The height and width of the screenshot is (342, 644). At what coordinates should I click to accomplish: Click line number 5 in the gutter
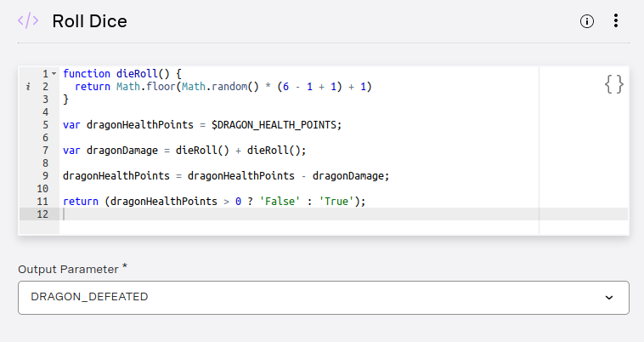click(45, 125)
